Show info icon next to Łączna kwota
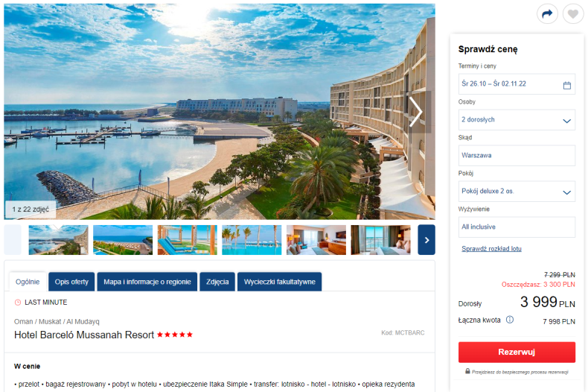This screenshot has height=392, width=588. pos(510,320)
